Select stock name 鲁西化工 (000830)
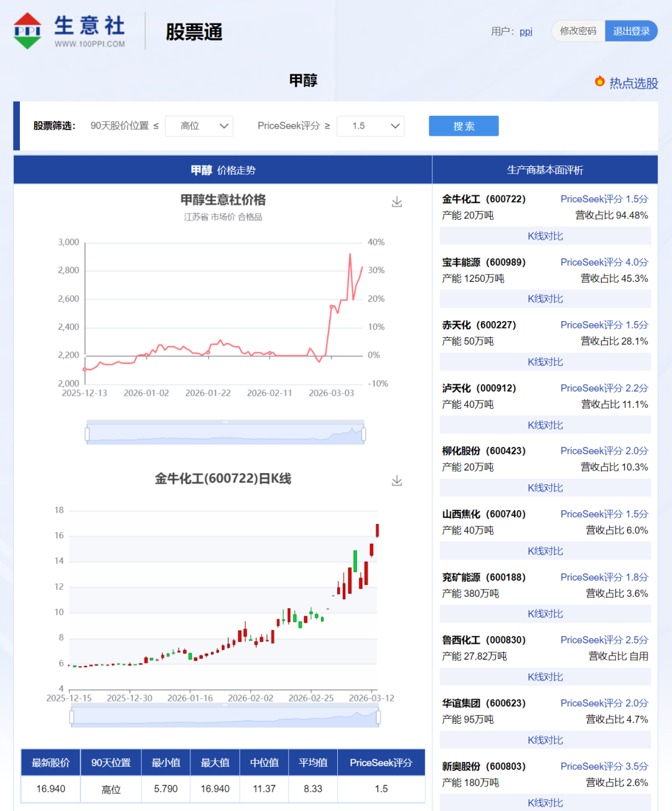 [484, 640]
